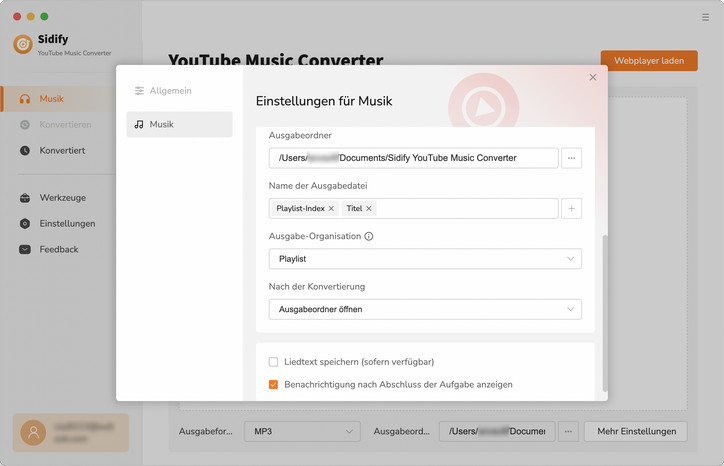Click the Titel tag text
The width and height of the screenshot is (724, 466).
coord(354,208)
